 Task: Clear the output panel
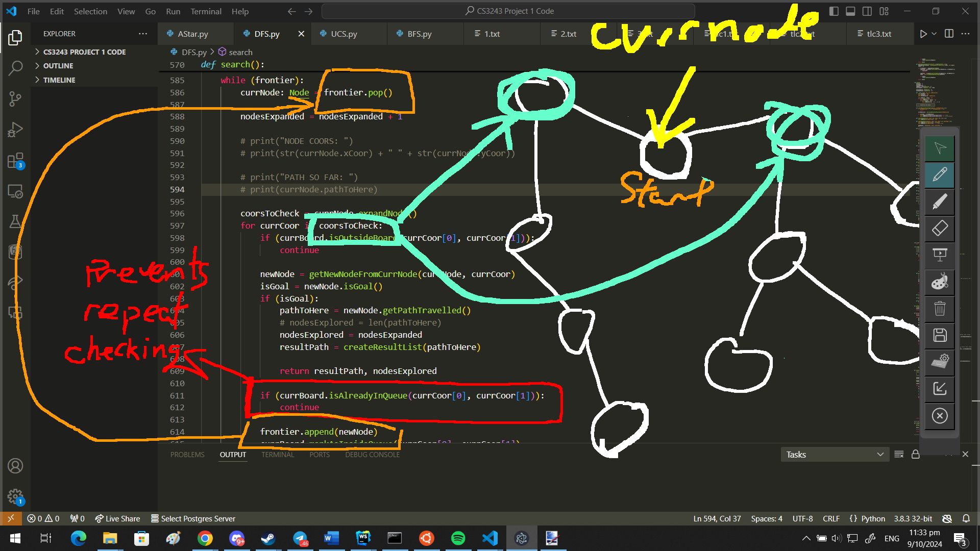click(x=899, y=454)
